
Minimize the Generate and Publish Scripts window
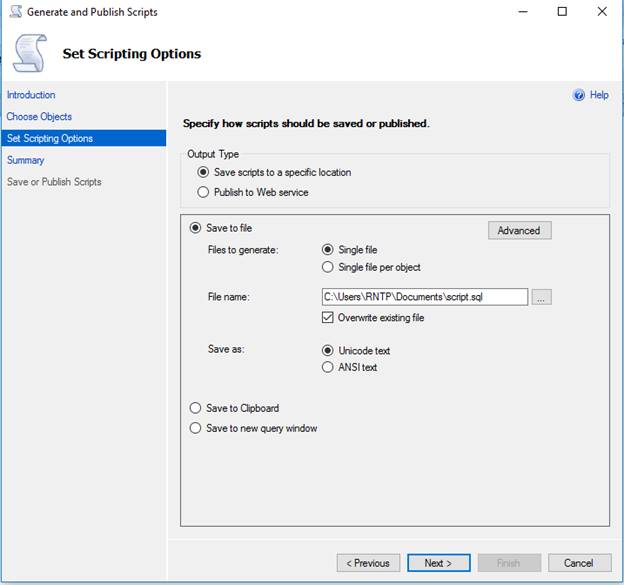click(523, 12)
